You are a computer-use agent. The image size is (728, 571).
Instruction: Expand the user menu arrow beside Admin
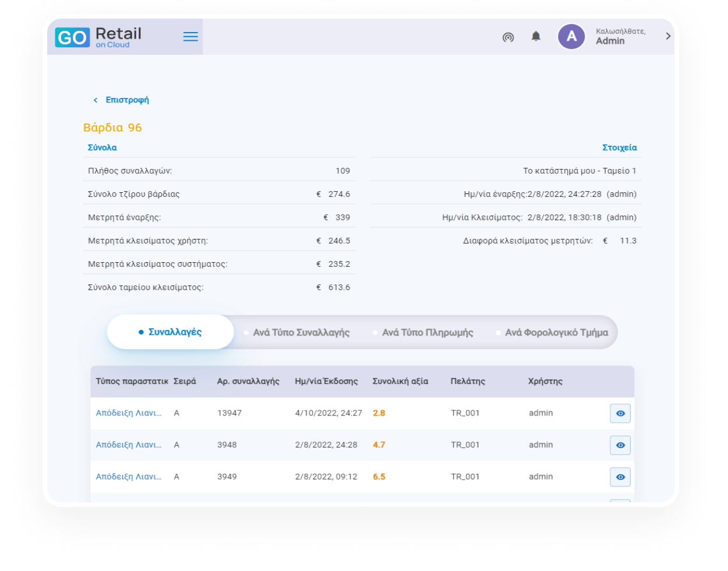pos(668,36)
